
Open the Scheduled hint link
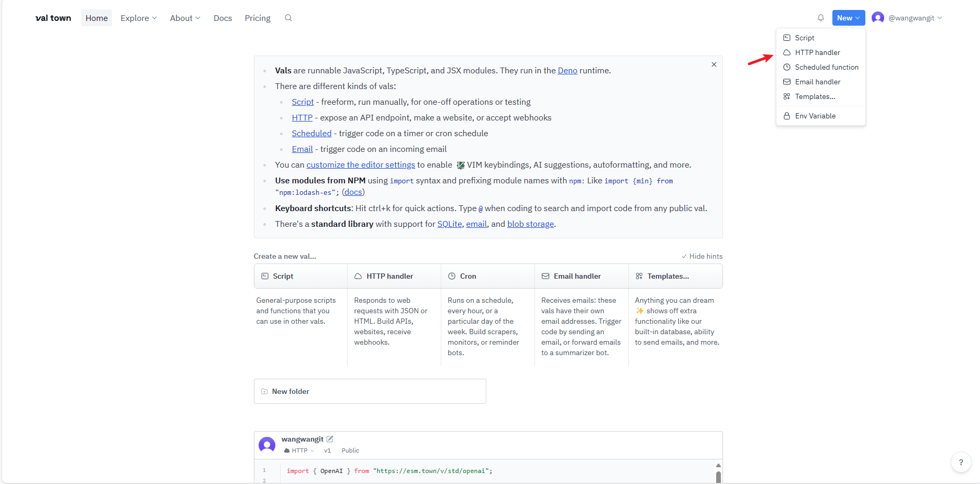[x=311, y=133]
